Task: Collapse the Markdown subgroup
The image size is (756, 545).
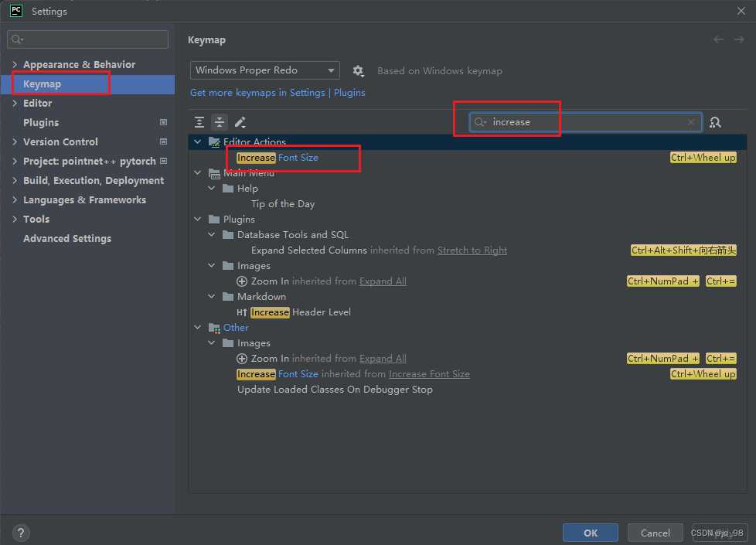Action: coord(211,296)
